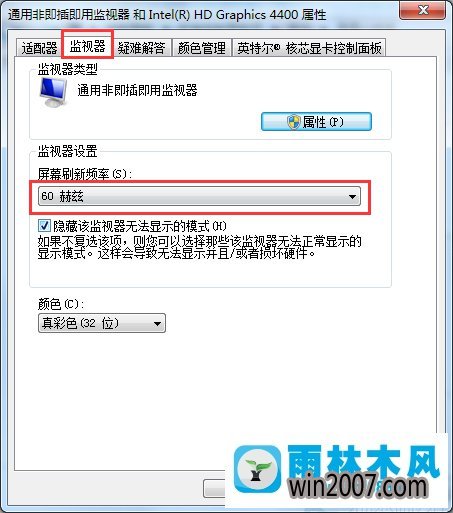
Task: Toggle 隐藏该监视器无法显示的模式 checkbox
Action: 44,226
